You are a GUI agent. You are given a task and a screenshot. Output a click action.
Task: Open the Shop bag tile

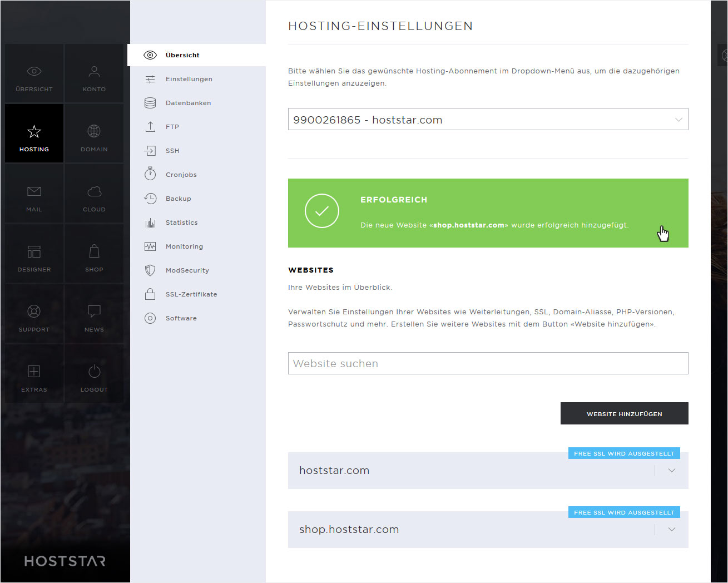pos(94,254)
